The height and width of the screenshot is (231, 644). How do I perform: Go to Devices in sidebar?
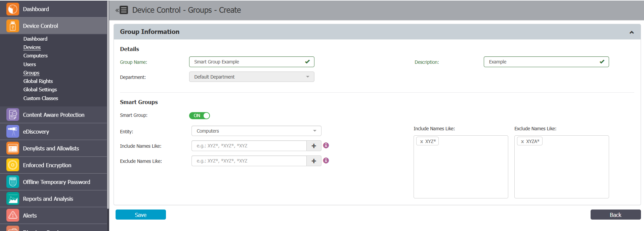32,47
